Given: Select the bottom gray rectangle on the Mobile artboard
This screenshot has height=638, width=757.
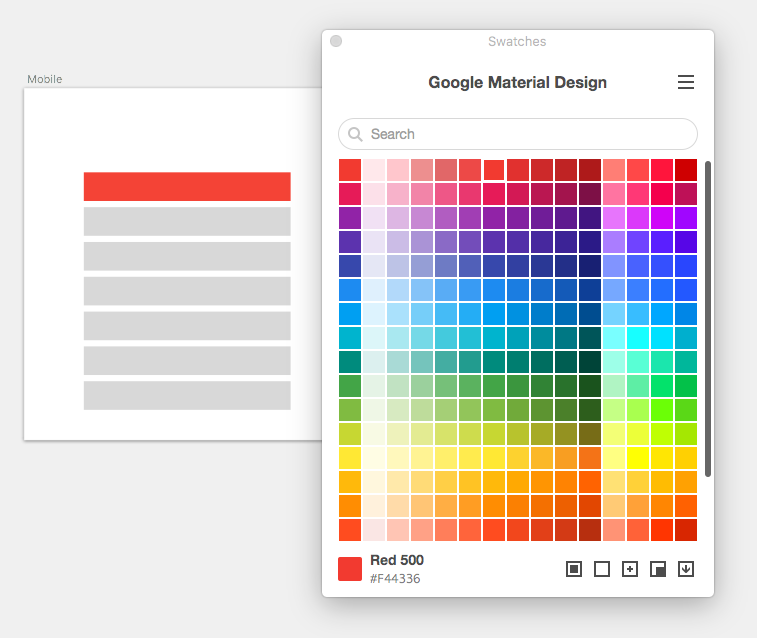Looking at the screenshot, I should point(187,396).
